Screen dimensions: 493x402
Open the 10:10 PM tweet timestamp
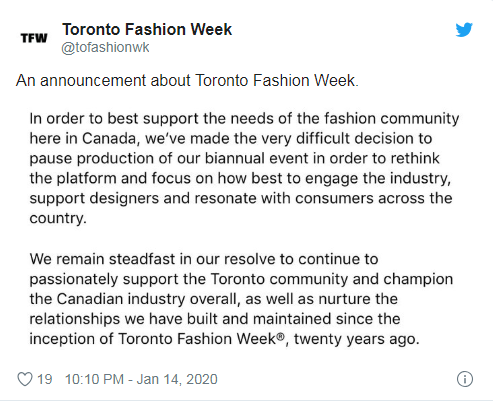(x=94, y=379)
